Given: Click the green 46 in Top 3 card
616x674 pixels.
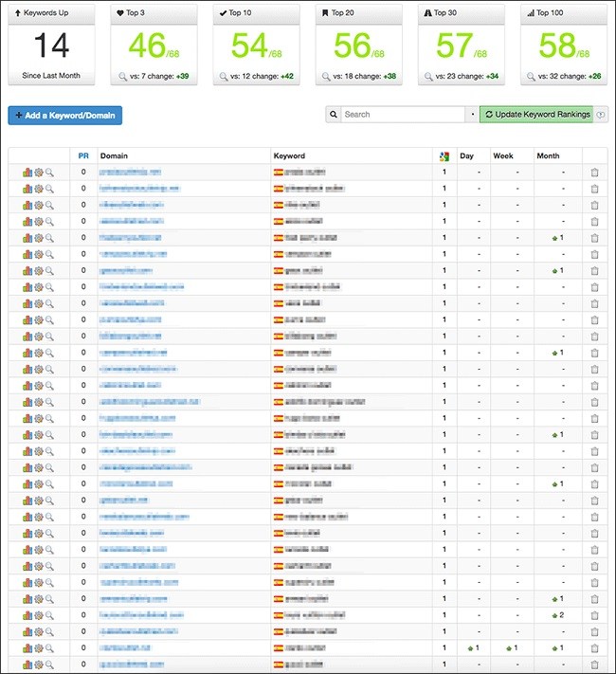Looking at the screenshot, I should coord(147,46).
